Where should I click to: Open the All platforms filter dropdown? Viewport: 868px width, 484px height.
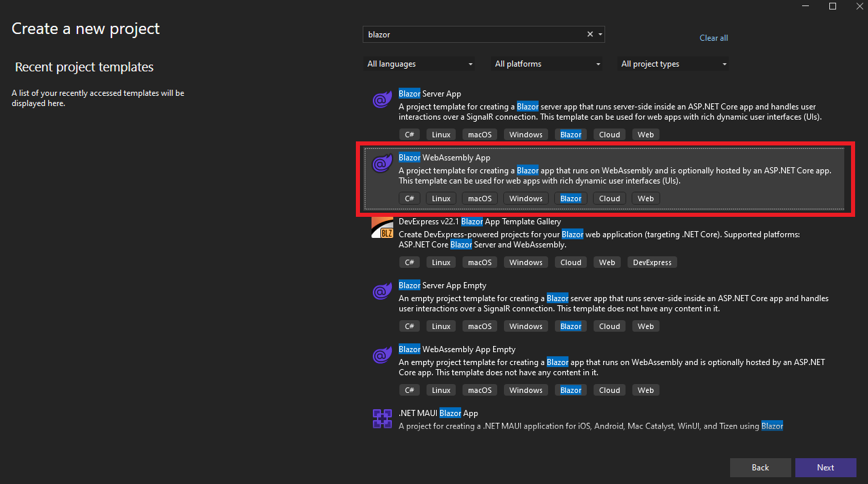tap(547, 64)
